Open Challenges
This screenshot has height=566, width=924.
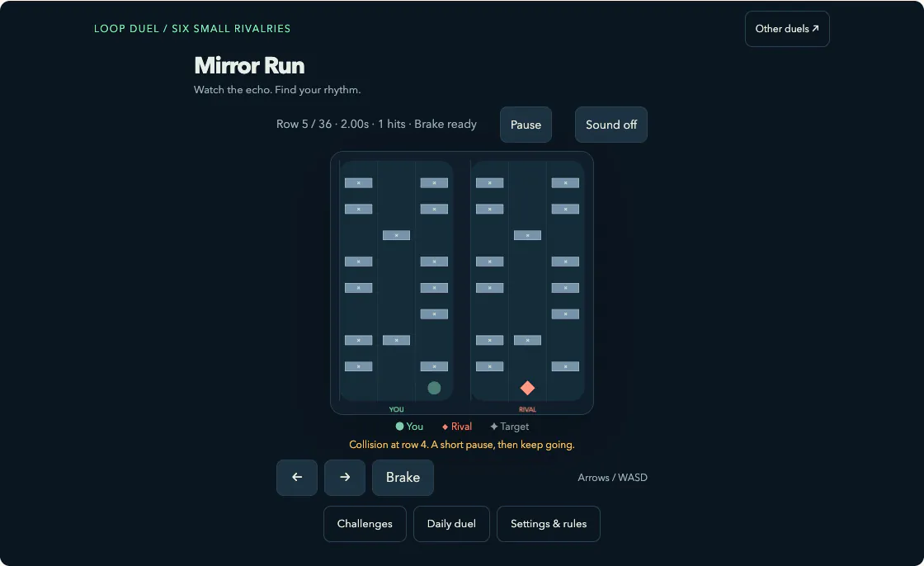coord(365,524)
